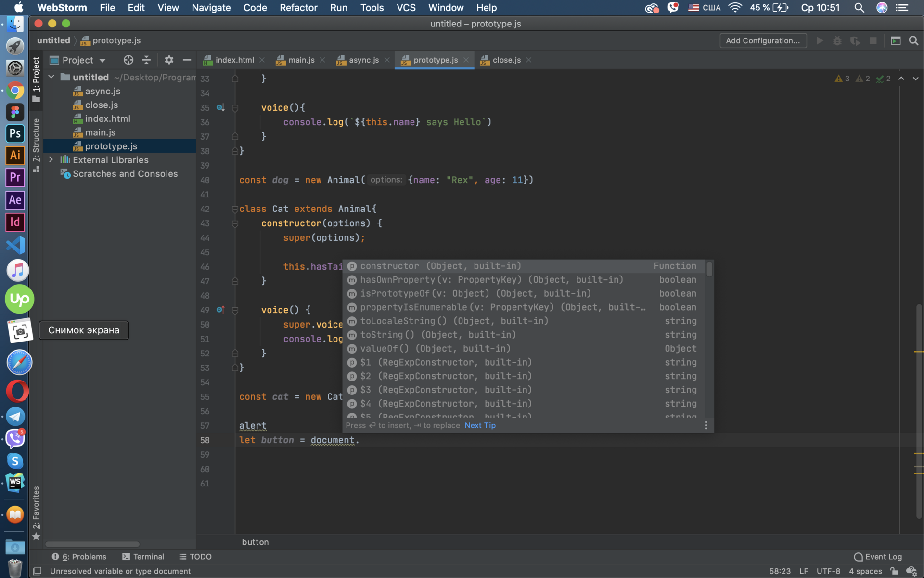Open Illustrator from the Dock
Viewport: 924px width, 578px height.
[15, 156]
